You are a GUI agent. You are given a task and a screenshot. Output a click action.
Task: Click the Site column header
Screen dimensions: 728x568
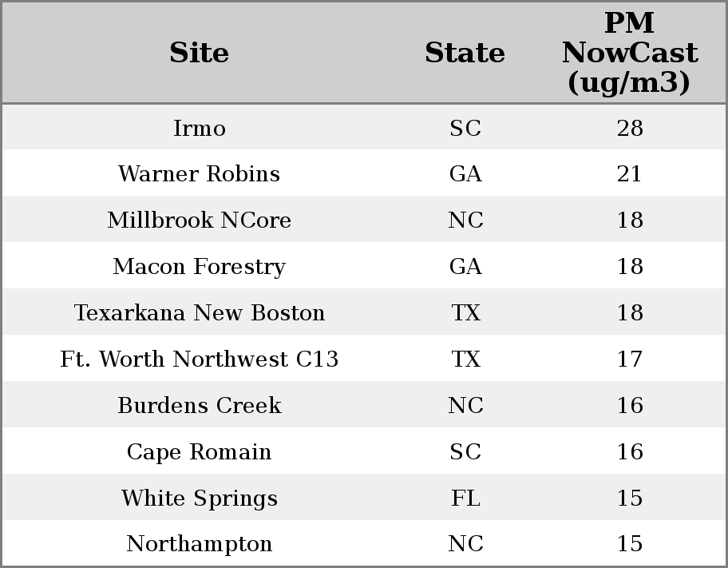tap(199, 54)
